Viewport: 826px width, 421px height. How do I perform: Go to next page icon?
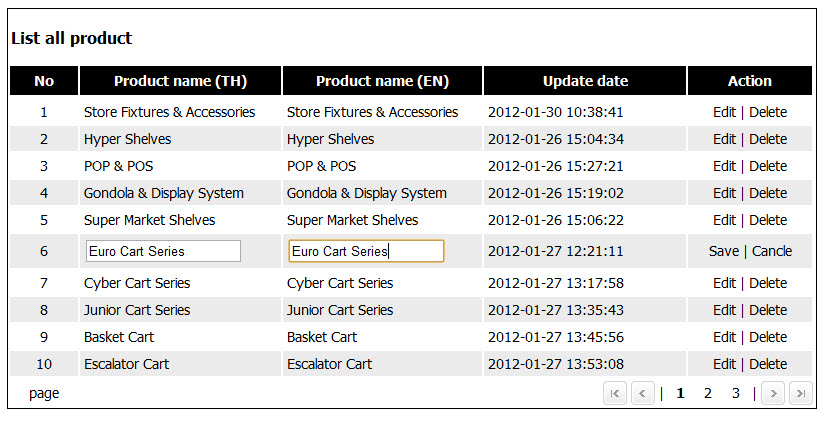pyautogui.click(x=772, y=394)
